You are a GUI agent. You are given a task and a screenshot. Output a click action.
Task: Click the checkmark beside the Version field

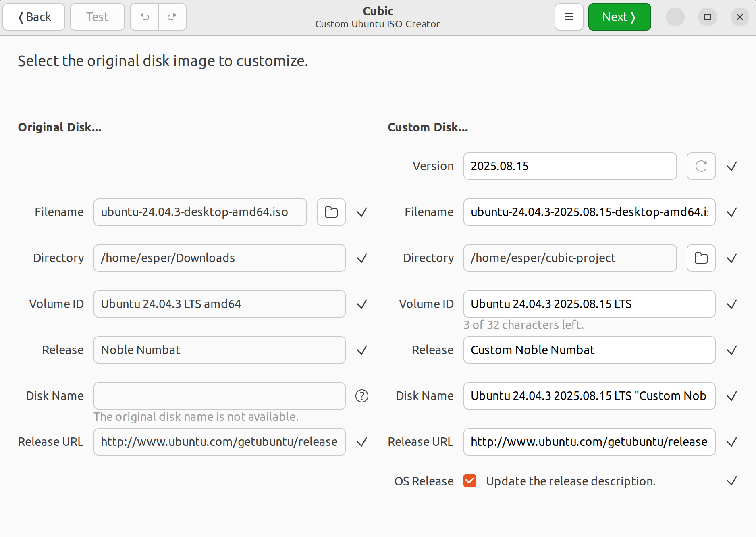732,166
